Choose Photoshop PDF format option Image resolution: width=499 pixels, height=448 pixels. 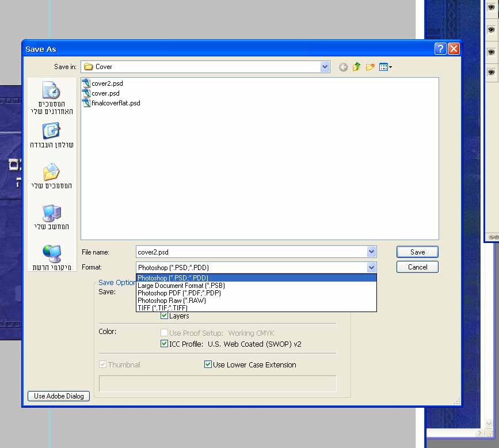click(x=256, y=293)
